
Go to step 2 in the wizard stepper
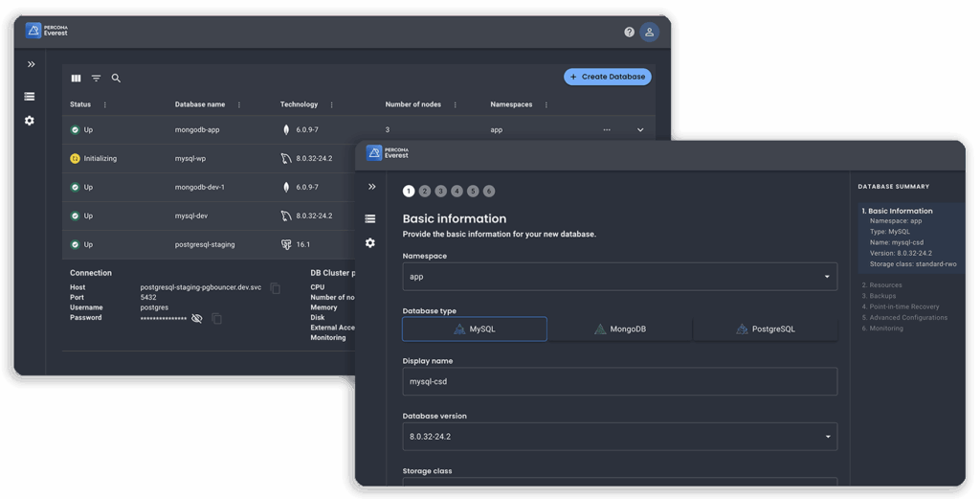tap(425, 192)
